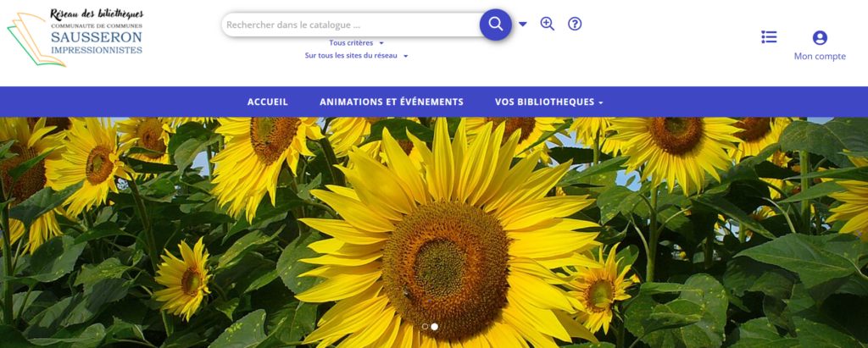Click the magnifying glass search button
This screenshot has height=348, width=868.
point(495,25)
